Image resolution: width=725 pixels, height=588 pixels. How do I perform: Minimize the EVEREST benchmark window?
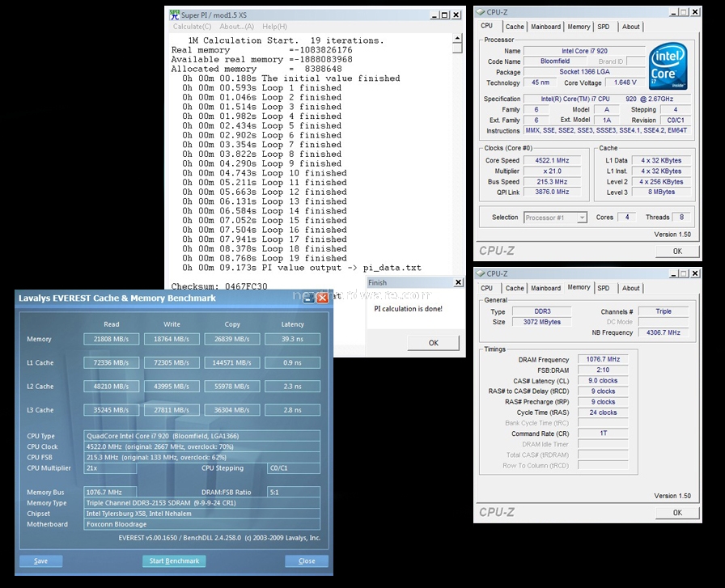(309, 298)
